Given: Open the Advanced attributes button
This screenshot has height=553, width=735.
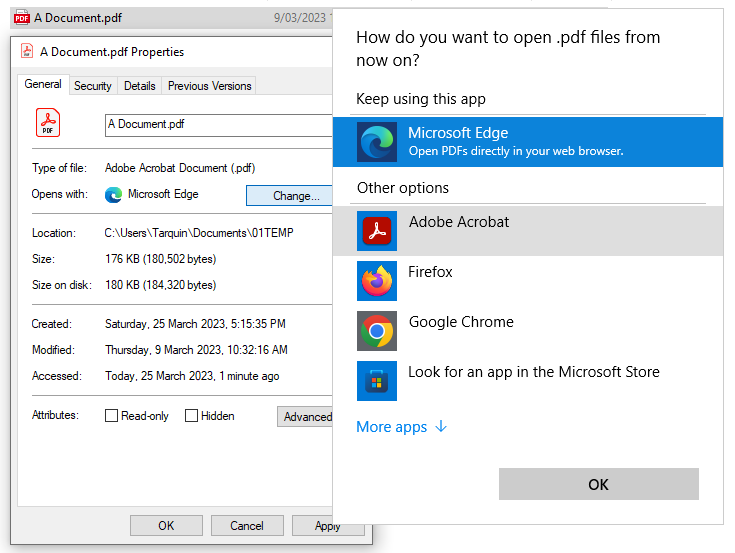Looking at the screenshot, I should [x=305, y=417].
